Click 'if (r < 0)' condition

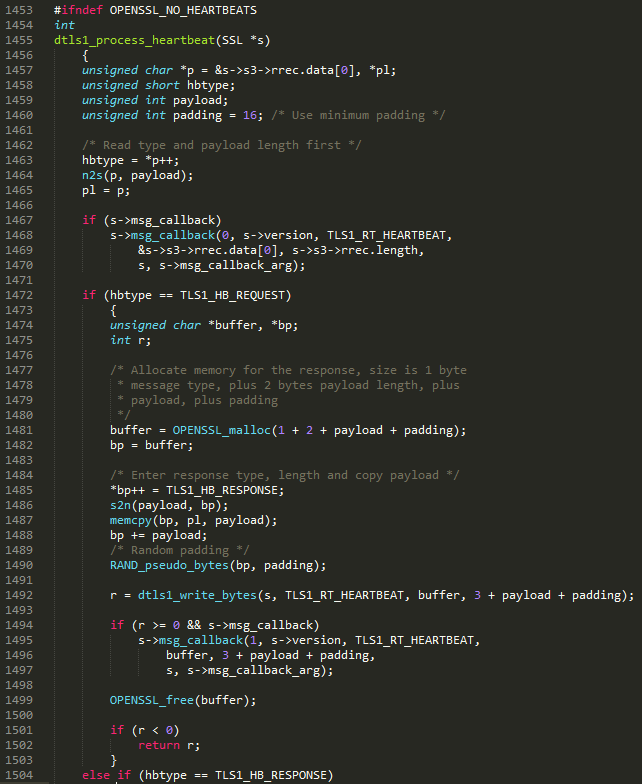point(144,730)
